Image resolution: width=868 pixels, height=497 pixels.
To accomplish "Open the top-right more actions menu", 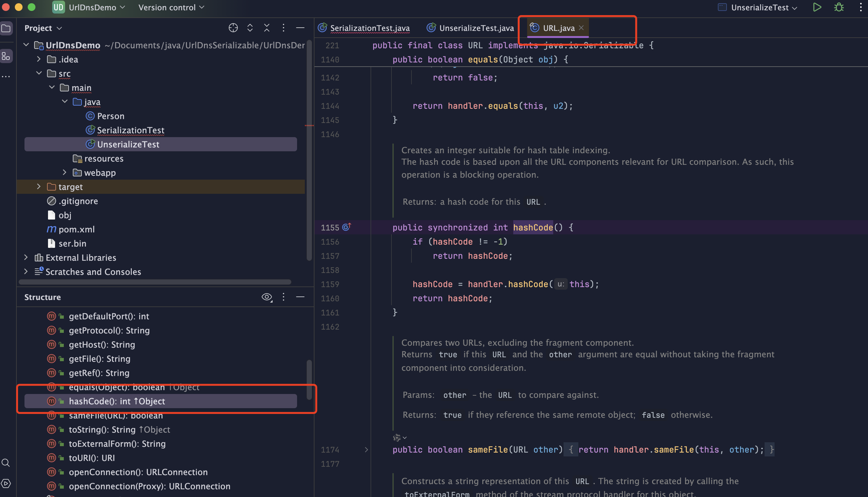I will click(x=861, y=7).
